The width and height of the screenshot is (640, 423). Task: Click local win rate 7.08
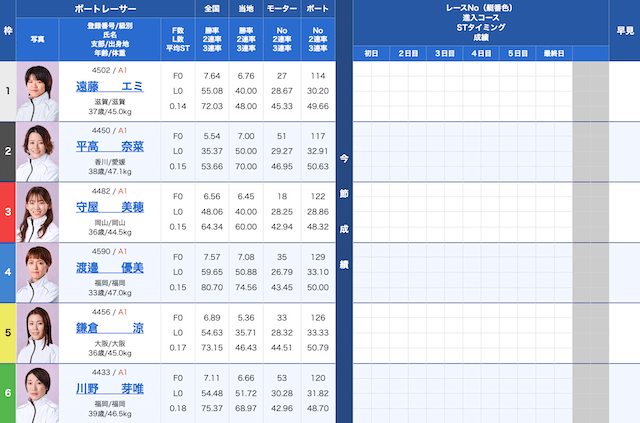(x=246, y=257)
